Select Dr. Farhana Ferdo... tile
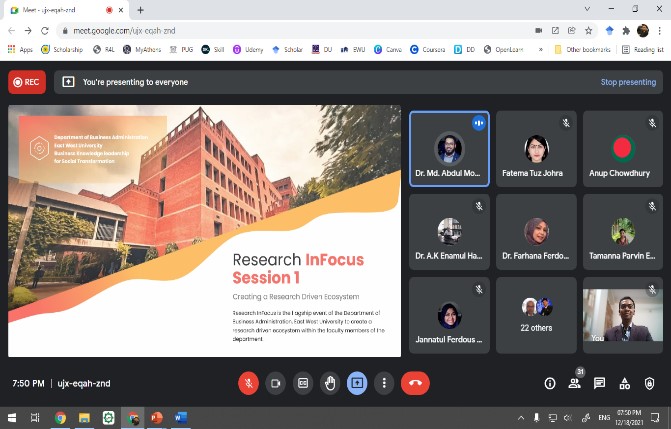 536,232
